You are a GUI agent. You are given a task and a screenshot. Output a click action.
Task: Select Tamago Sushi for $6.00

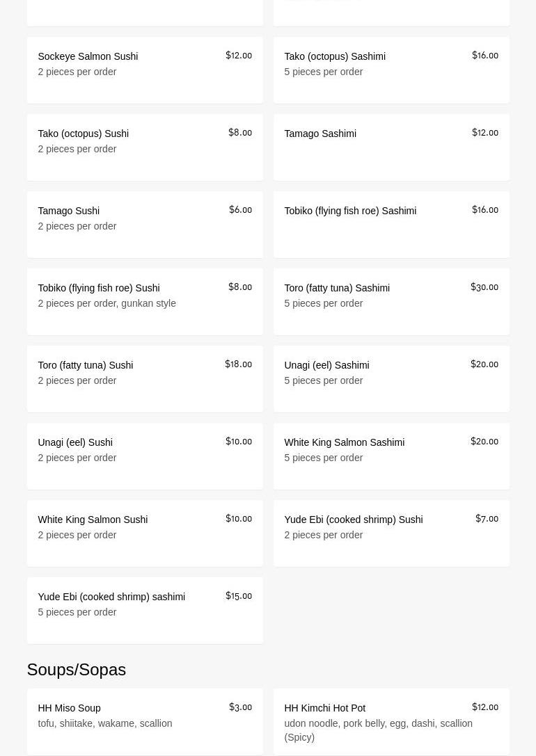[x=145, y=225]
